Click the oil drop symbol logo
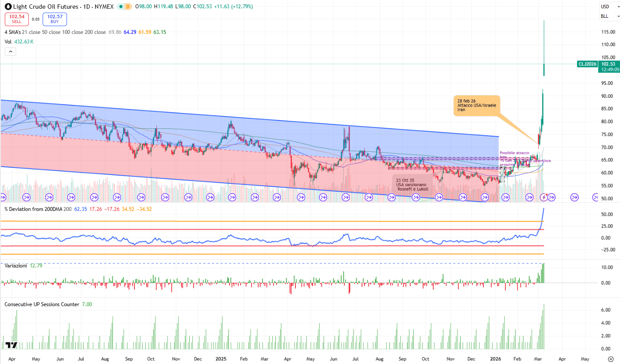The height and width of the screenshot is (364, 620). tap(8, 7)
